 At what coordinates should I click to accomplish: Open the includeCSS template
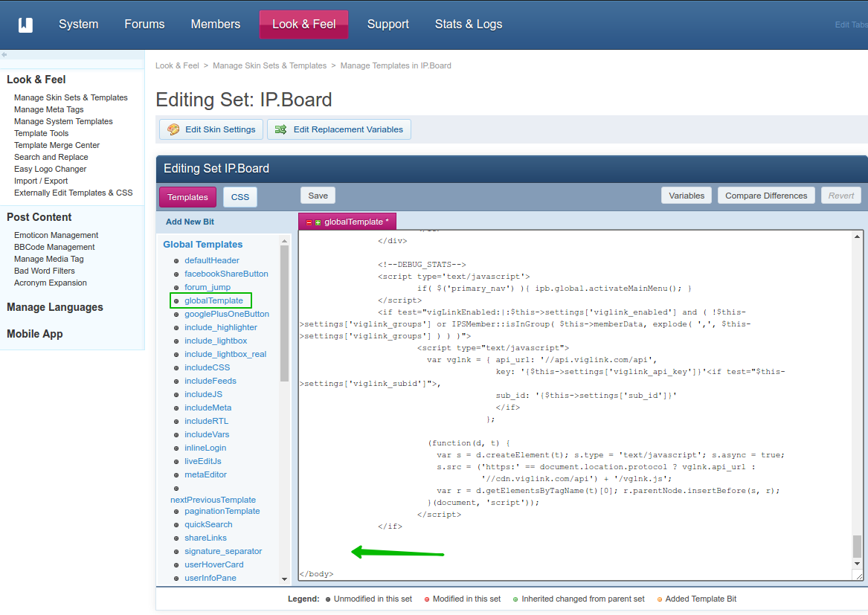(207, 367)
